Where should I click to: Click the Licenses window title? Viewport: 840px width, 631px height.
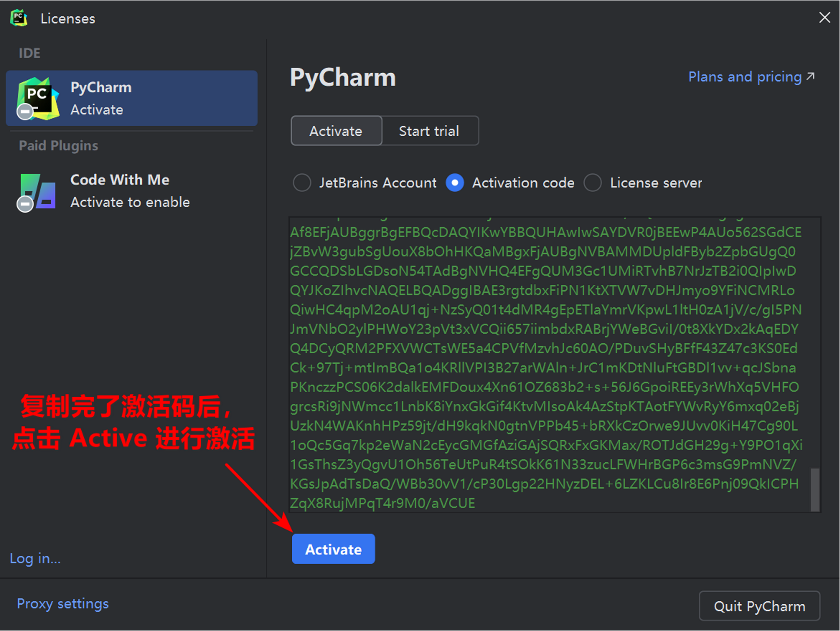click(68, 19)
